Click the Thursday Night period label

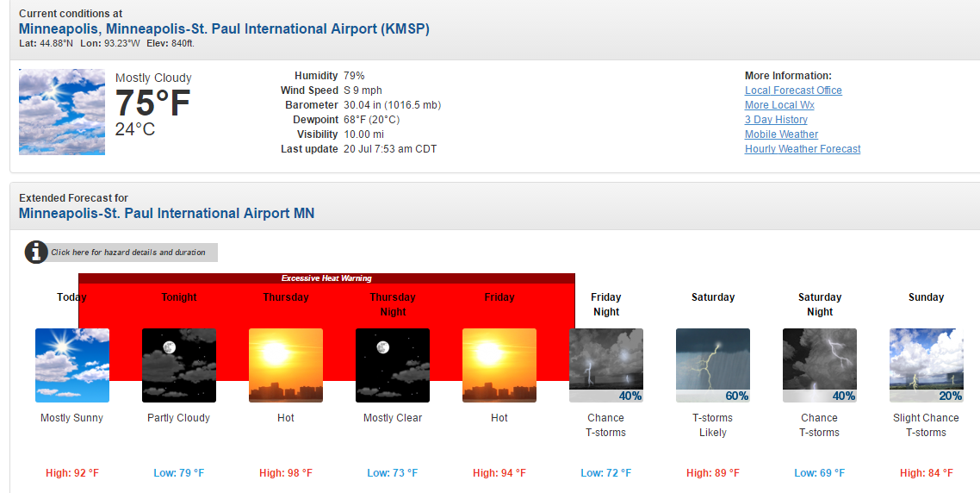tap(393, 305)
